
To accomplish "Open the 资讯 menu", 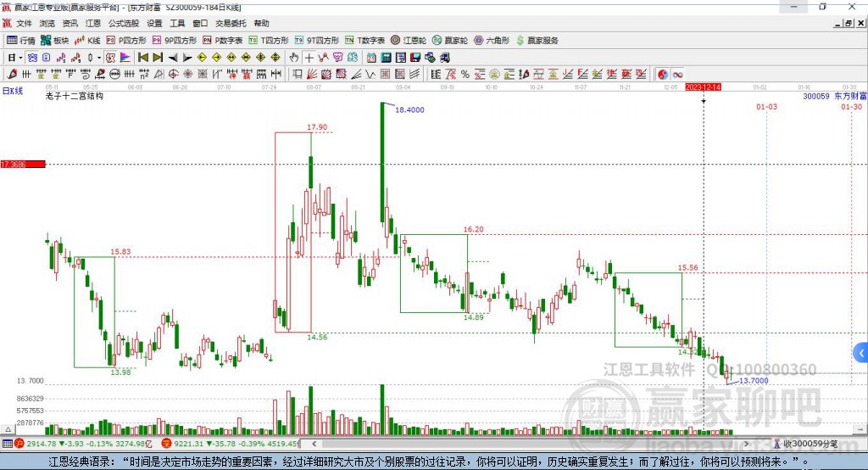I will [70, 23].
